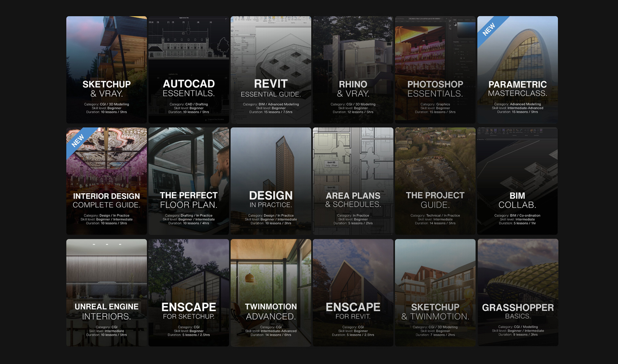Click 'Duration: 9 lessons / 3hrs' text
The height and width of the screenshot is (364, 618).
pyautogui.click(x=518, y=335)
